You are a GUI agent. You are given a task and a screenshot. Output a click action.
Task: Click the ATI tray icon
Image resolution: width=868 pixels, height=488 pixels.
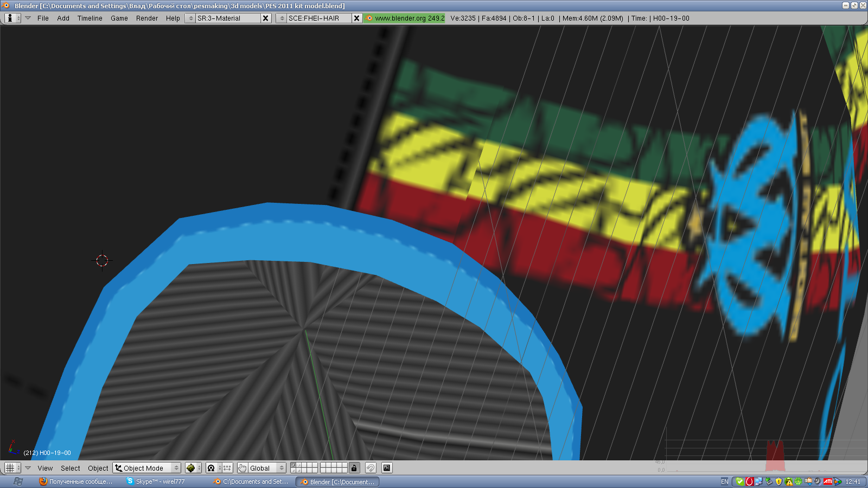click(827, 481)
